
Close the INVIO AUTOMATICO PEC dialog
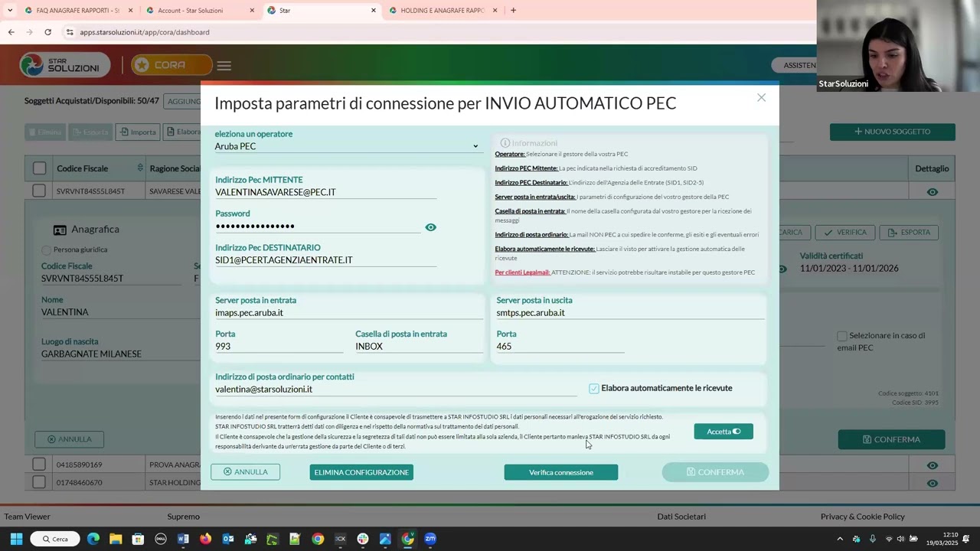click(x=761, y=97)
